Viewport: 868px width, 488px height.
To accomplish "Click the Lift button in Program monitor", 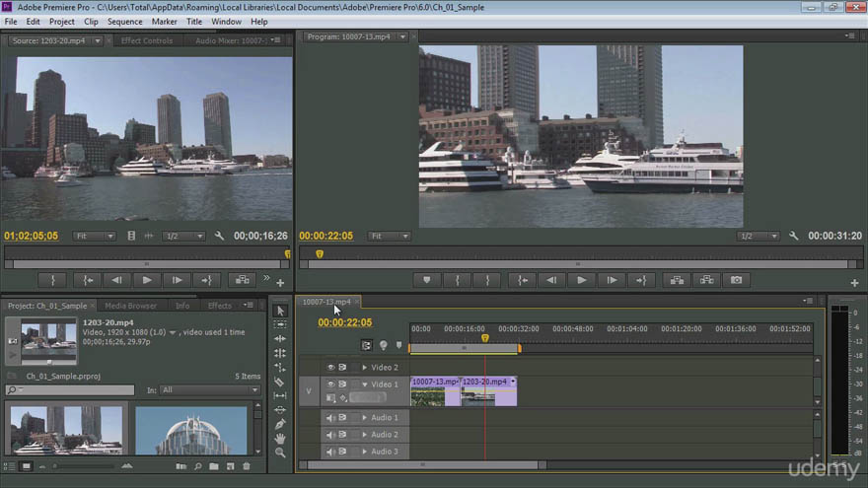I will (677, 280).
